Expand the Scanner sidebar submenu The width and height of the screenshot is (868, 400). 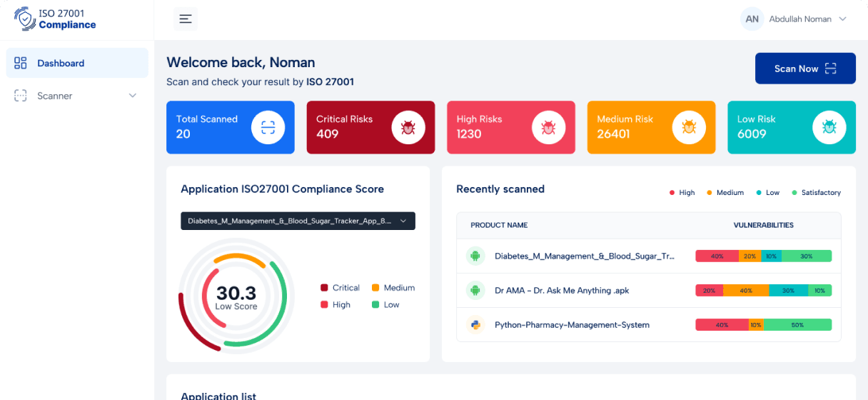pyautogui.click(x=132, y=96)
